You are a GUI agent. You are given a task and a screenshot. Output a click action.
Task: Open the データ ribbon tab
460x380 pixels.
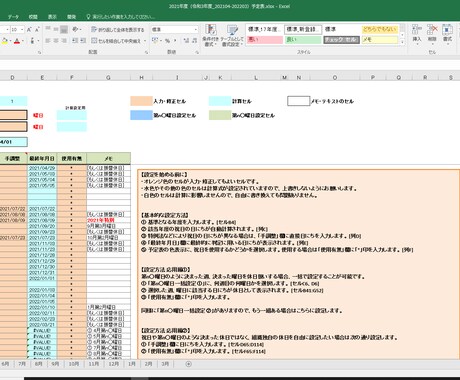pos(13,17)
